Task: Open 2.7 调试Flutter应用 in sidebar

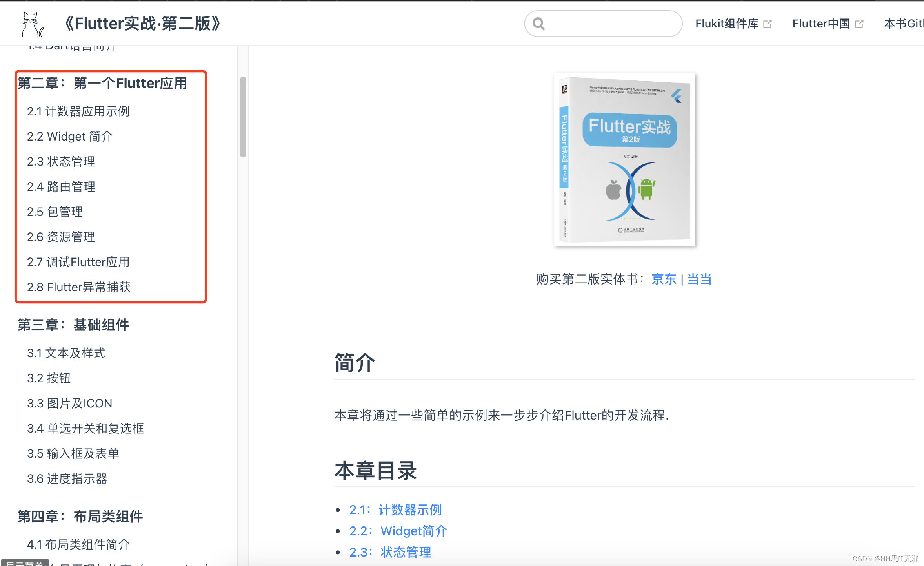Action: pyautogui.click(x=78, y=262)
